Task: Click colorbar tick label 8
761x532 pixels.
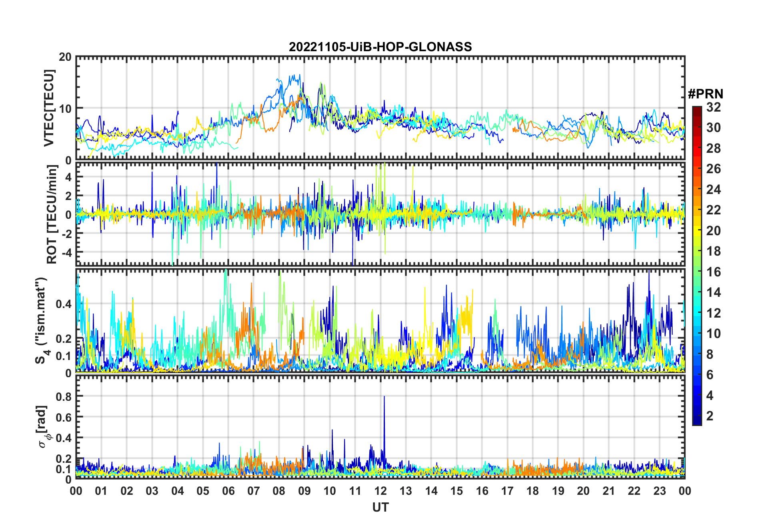Action: [710, 354]
